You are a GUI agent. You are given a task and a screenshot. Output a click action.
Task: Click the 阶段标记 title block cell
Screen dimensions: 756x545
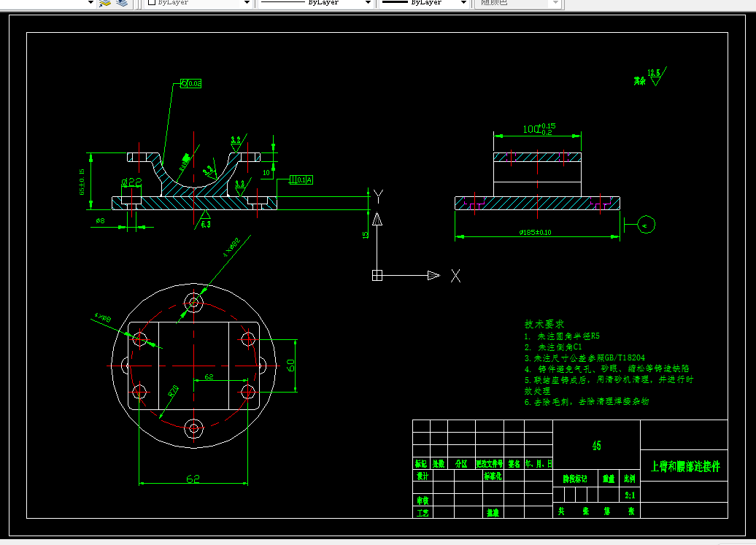[x=575, y=479]
